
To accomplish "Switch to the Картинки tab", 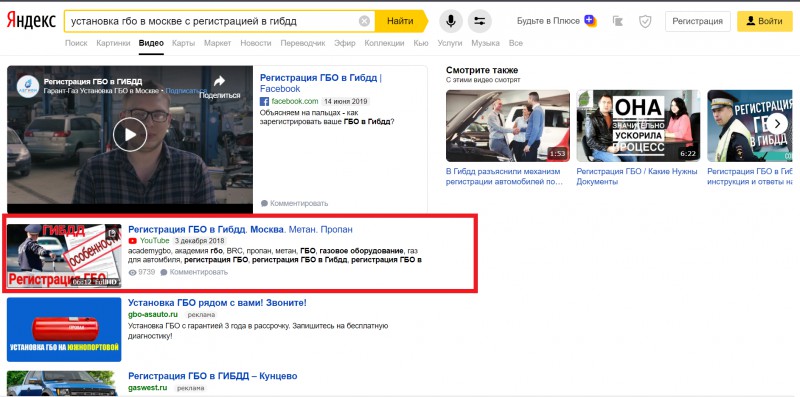I will coord(113,43).
